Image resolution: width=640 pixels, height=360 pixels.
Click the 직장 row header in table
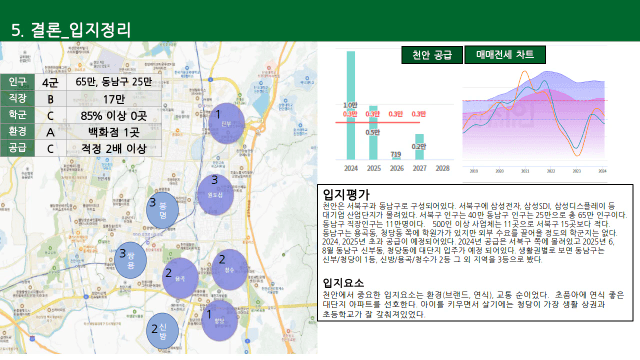(x=18, y=98)
